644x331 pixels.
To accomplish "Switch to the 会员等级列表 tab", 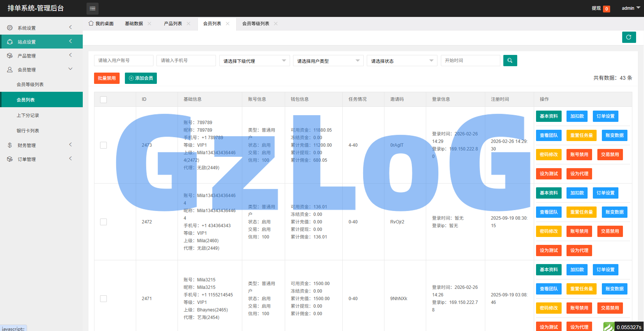I will pyautogui.click(x=255, y=24).
